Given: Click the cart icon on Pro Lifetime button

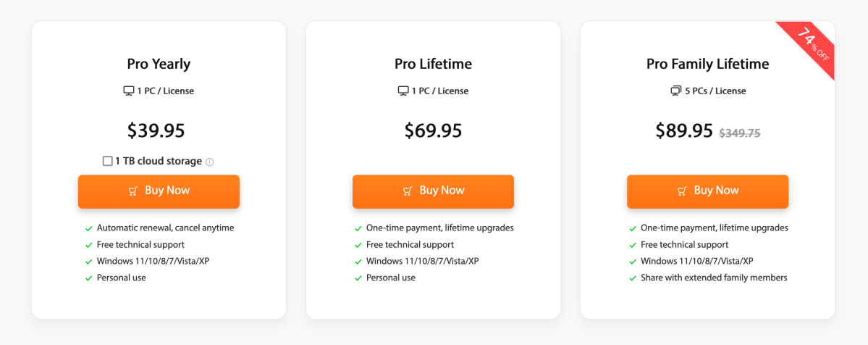Looking at the screenshot, I should pyautogui.click(x=408, y=191).
